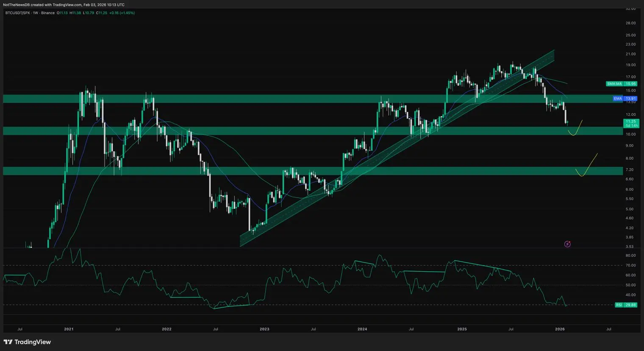Click the SMA:MA 15.95 price label

coord(622,84)
